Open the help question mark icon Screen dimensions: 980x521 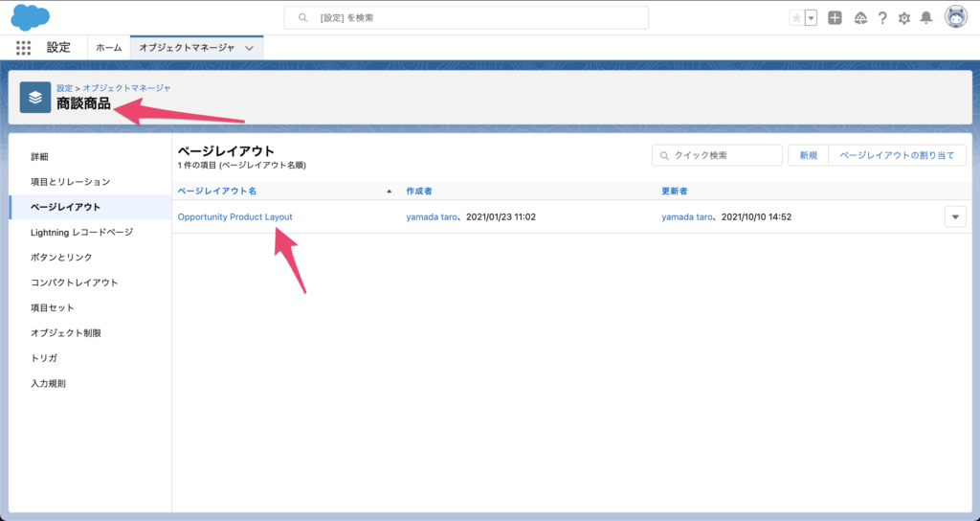pyautogui.click(x=882, y=18)
